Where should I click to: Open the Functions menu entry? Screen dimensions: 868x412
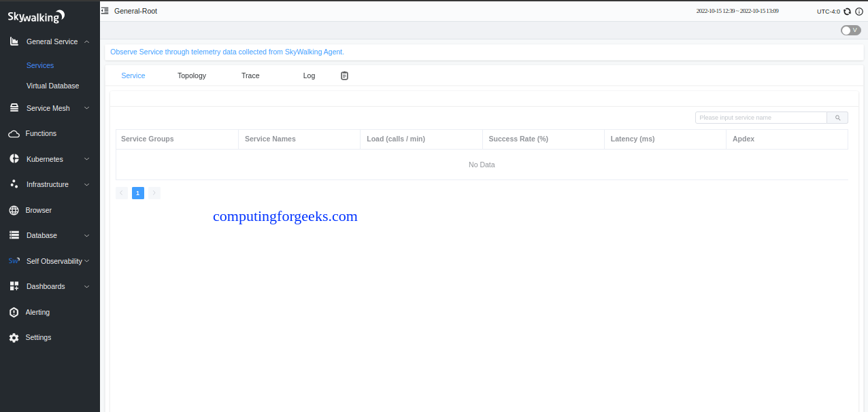click(x=41, y=134)
